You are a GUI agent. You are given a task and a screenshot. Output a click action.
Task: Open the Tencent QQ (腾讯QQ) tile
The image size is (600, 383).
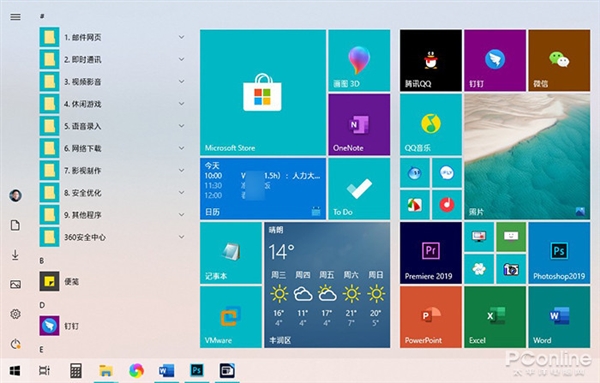click(x=431, y=60)
